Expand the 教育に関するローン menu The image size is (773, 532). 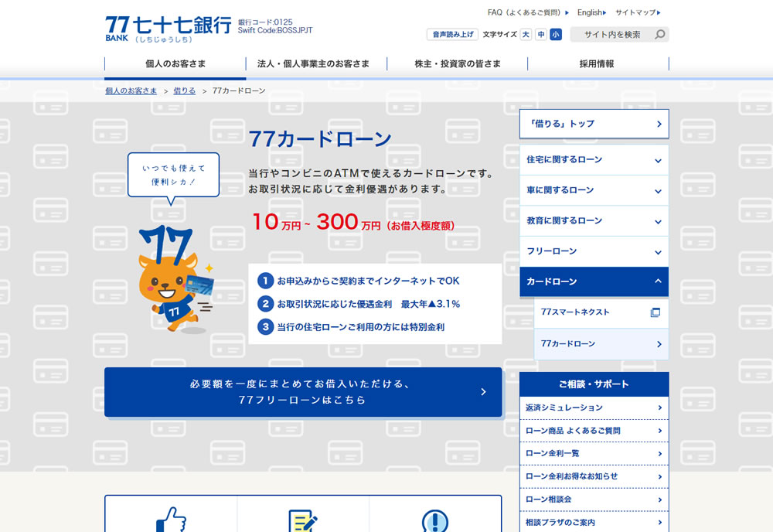pyautogui.click(x=594, y=220)
